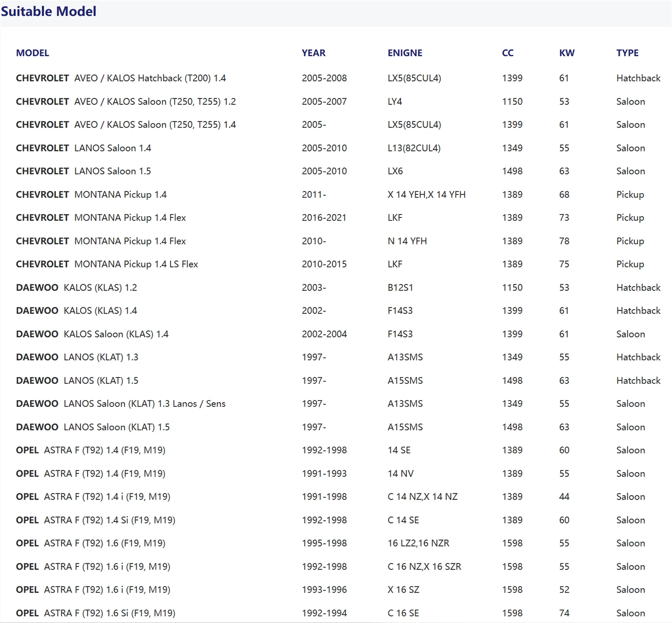The height and width of the screenshot is (623, 672).
Task: Click CHEVROLET LANOS Saloon 1.4 model
Action: pos(84,148)
